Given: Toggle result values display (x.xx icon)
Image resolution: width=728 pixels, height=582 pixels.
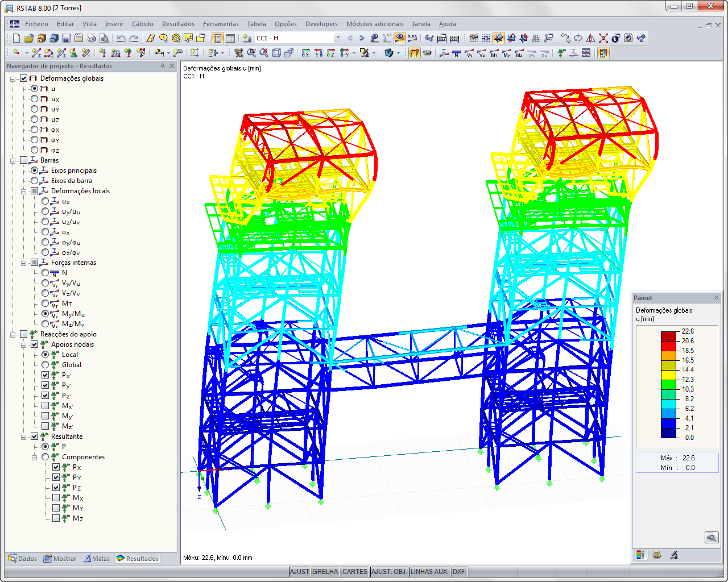Looking at the screenshot, I should 412,38.
